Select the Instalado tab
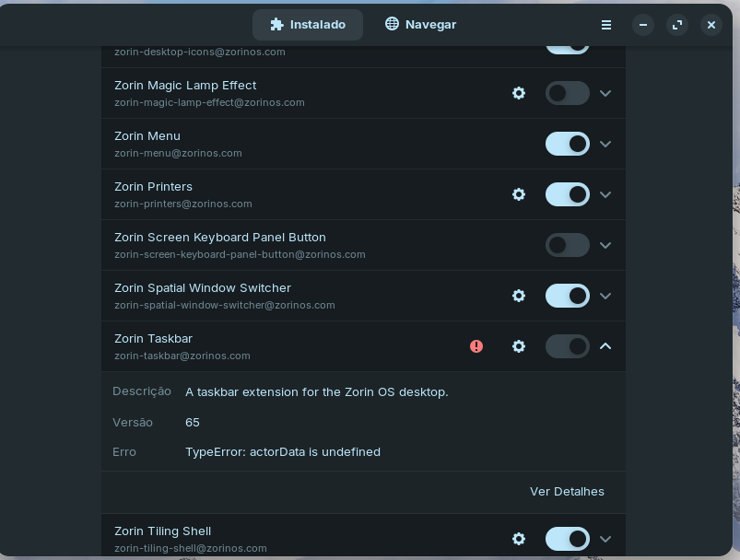The image size is (740, 560). coord(308,25)
